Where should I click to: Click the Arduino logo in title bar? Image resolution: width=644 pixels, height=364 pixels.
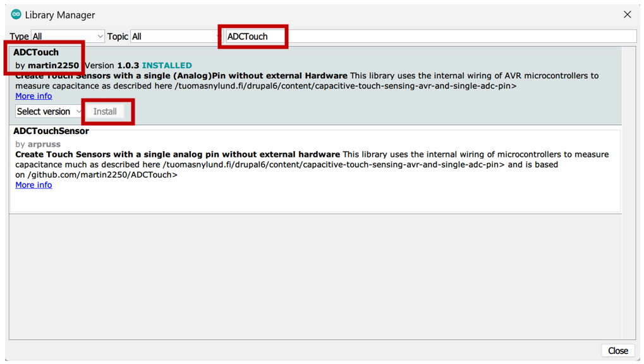pyautogui.click(x=16, y=15)
